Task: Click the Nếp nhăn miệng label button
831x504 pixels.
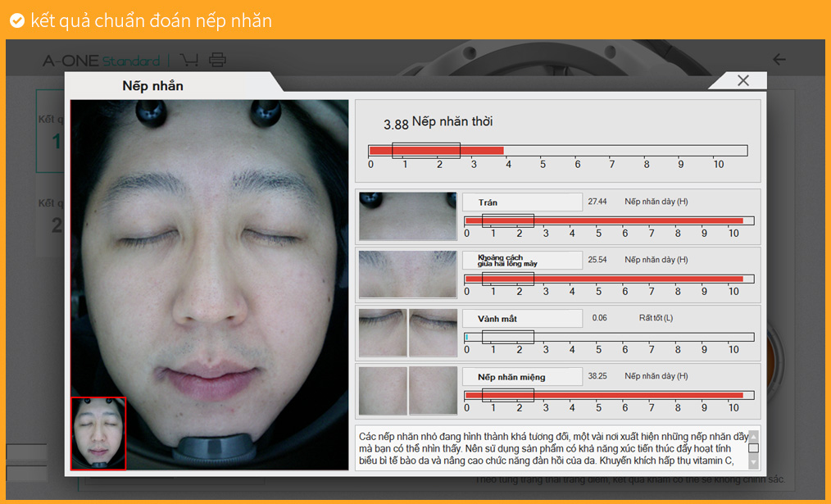Action: click(x=521, y=377)
